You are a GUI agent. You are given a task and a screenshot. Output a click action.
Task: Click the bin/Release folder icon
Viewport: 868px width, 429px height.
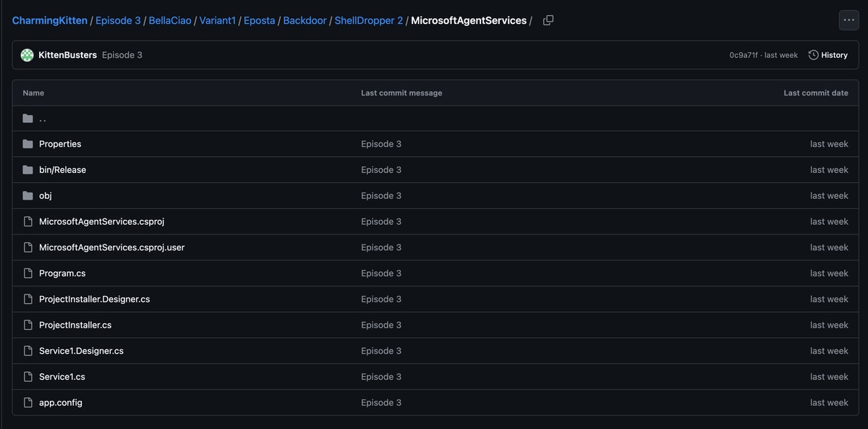(28, 170)
